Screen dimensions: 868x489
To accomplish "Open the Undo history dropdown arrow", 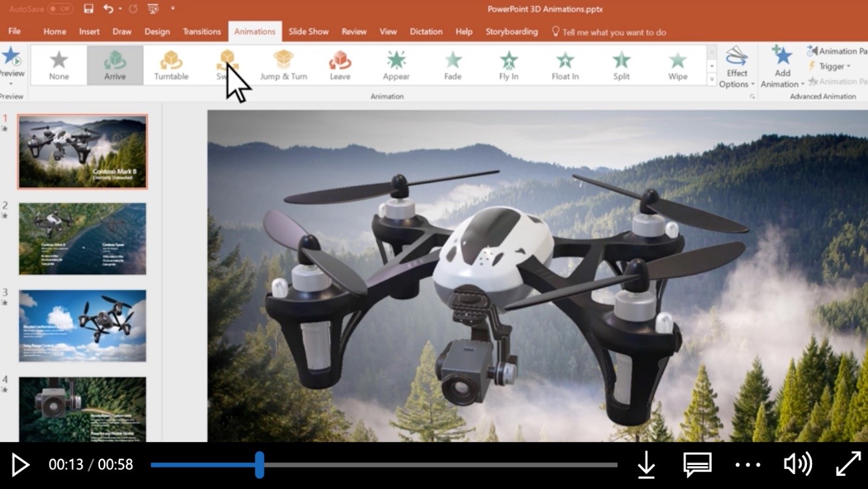I will pos(121,9).
